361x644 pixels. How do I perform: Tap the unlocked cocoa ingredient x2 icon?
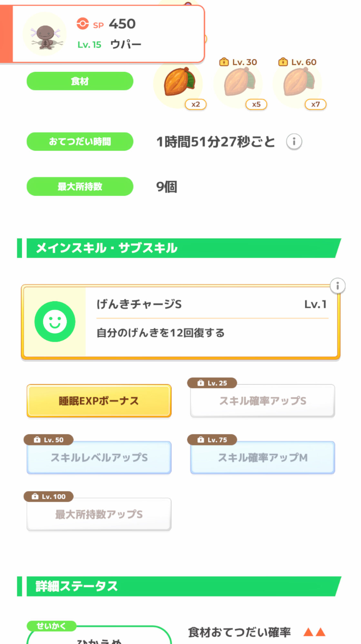click(179, 82)
